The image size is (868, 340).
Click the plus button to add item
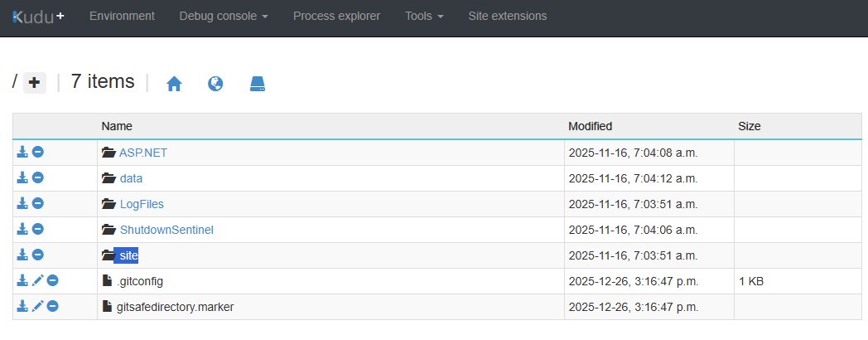(x=34, y=82)
